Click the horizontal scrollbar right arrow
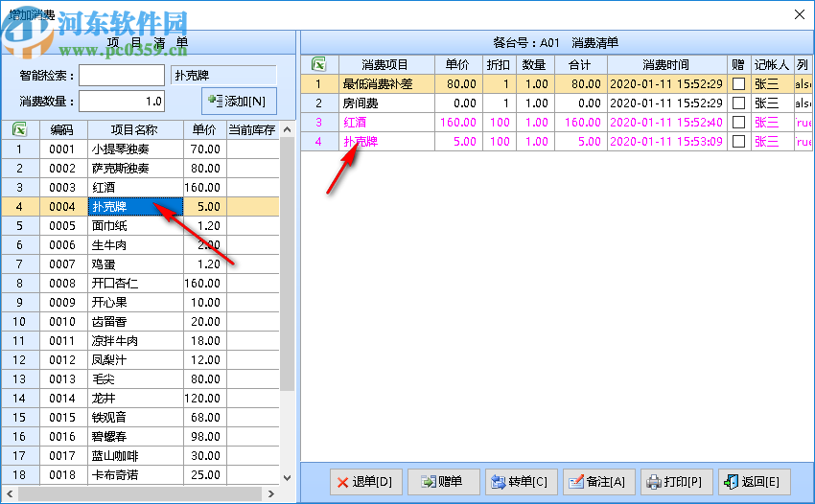Viewport: 815px width, 504px height. point(270,493)
